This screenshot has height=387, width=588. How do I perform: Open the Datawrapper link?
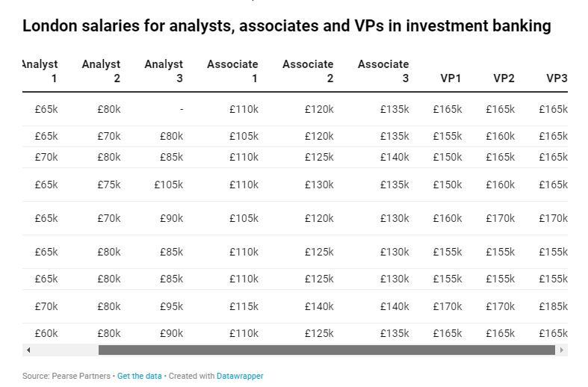click(x=240, y=376)
